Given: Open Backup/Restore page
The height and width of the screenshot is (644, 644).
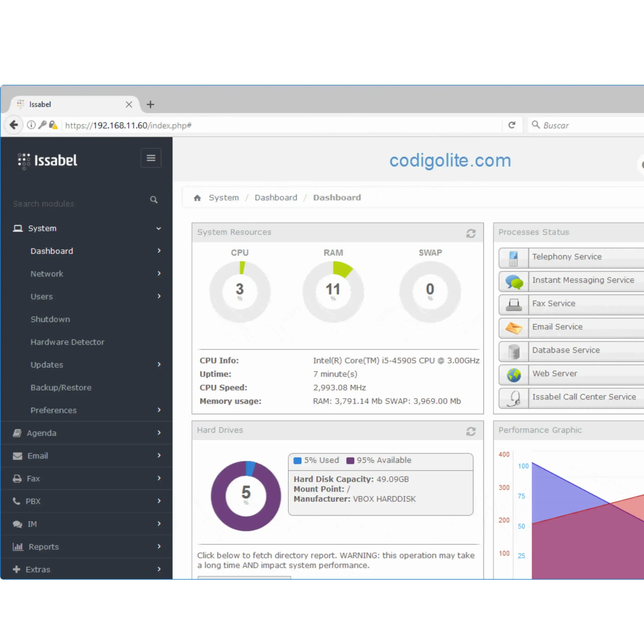Looking at the screenshot, I should point(61,387).
